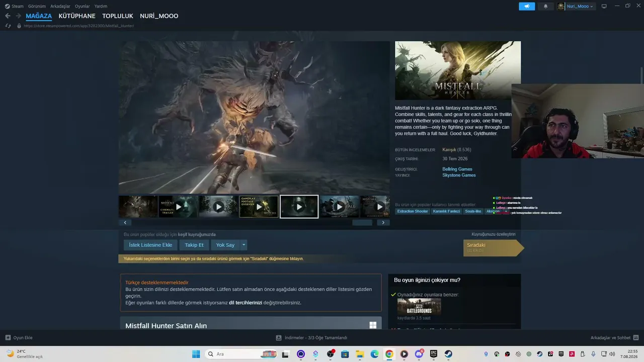Click the taskbar Ara search box
Screen dimensions: 644x362
coord(241,354)
